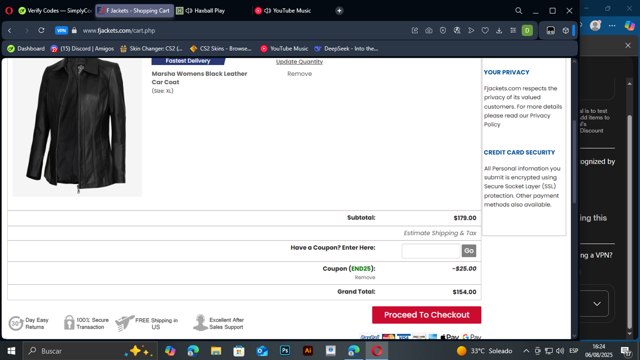Screen dimensions: 640x360
Task: Open Photoshop from taskbar
Action: coord(285,351)
